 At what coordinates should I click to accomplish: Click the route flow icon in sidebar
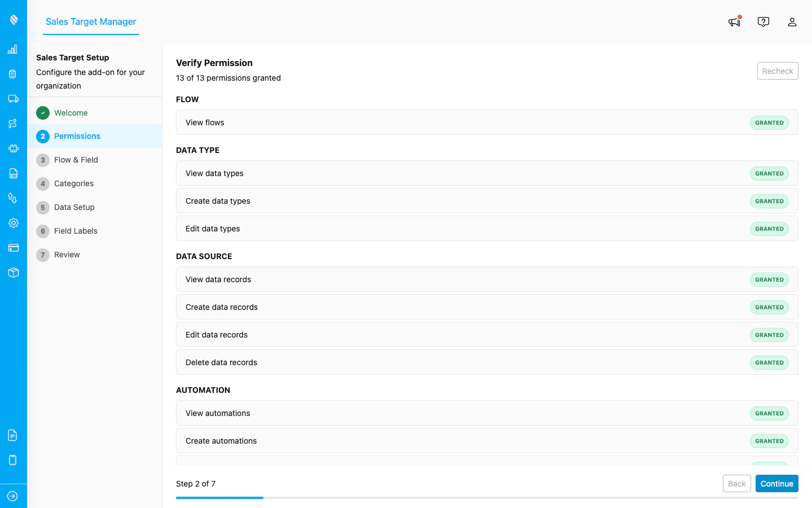(x=13, y=124)
